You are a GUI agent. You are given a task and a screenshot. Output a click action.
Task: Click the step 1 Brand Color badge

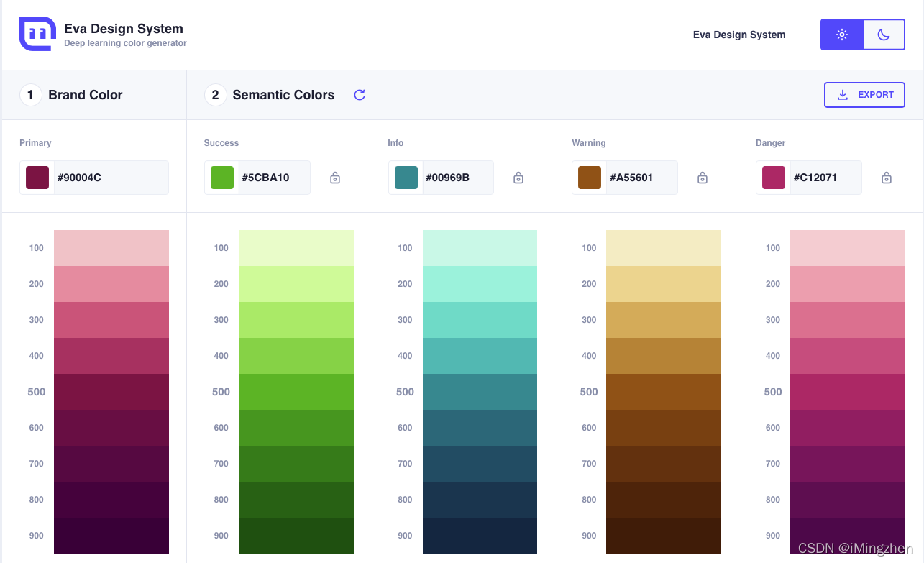click(31, 95)
